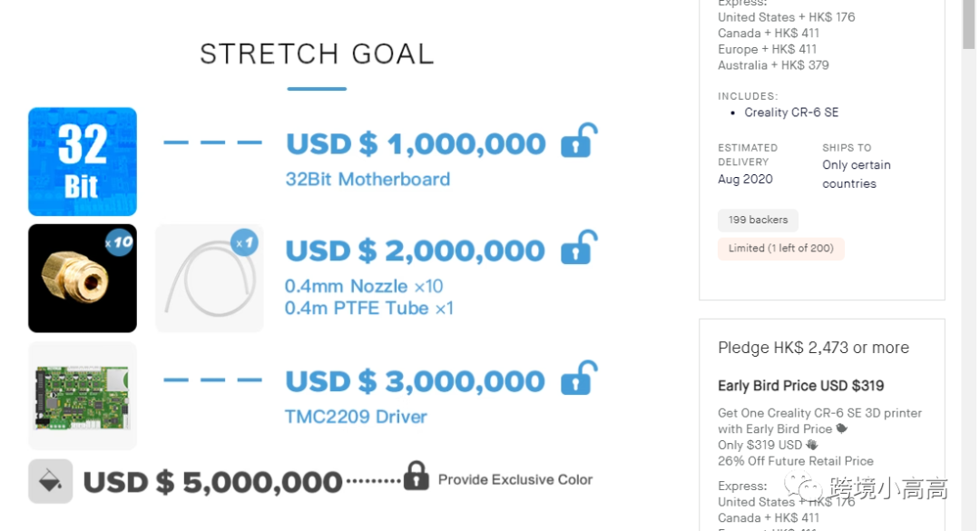The image size is (980, 531).
Task: Click the Limited (1 left of 200) badge
Action: pyautogui.click(x=780, y=249)
